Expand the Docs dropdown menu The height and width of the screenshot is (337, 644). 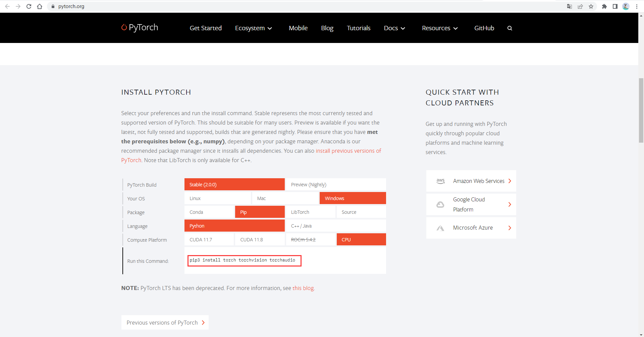pyautogui.click(x=394, y=28)
